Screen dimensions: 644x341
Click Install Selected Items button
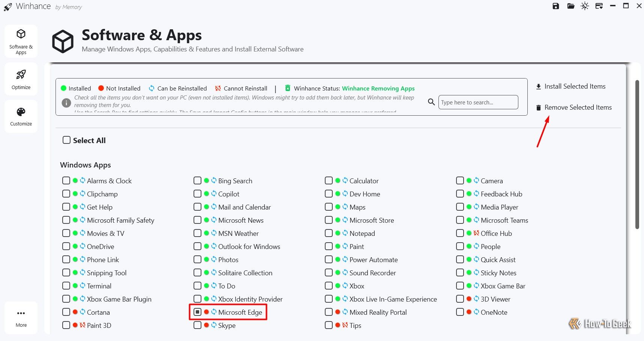570,86
